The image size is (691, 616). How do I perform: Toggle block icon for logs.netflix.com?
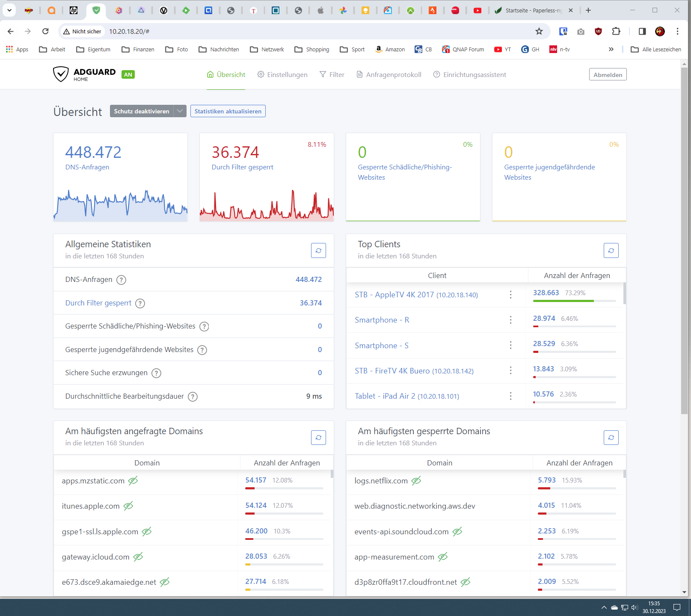coord(416,481)
